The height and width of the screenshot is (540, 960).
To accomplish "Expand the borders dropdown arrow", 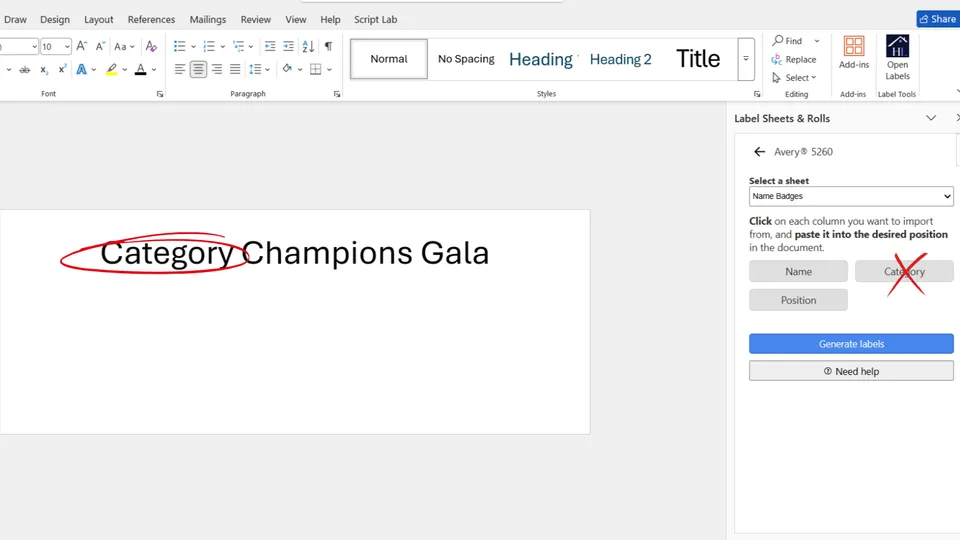I will tap(329, 70).
